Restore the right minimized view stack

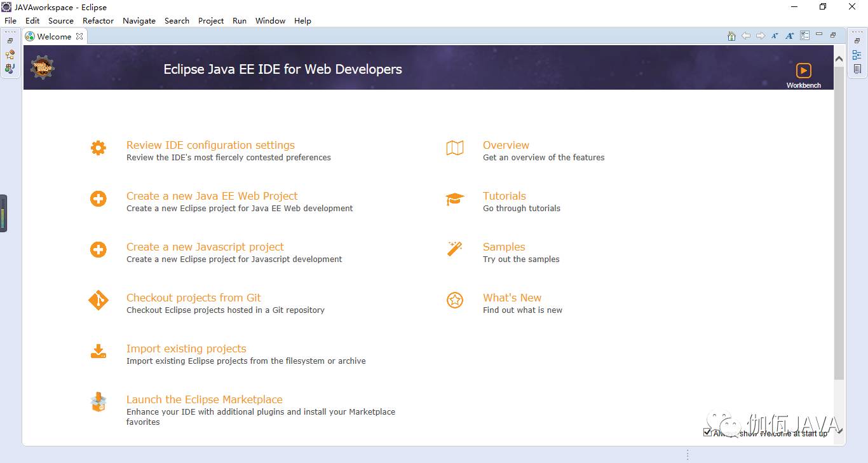(857, 41)
